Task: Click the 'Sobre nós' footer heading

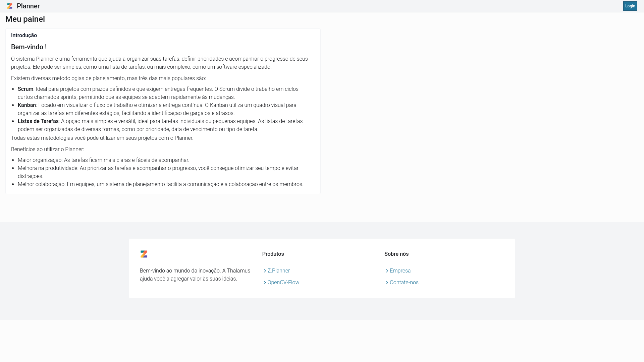Action: [396, 254]
